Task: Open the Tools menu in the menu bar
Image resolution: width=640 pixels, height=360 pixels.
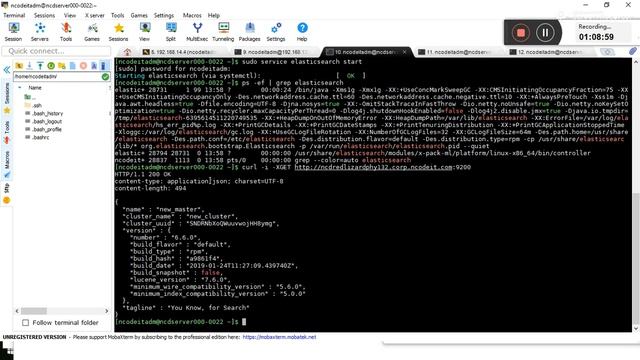Action: pyautogui.click(x=118, y=16)
